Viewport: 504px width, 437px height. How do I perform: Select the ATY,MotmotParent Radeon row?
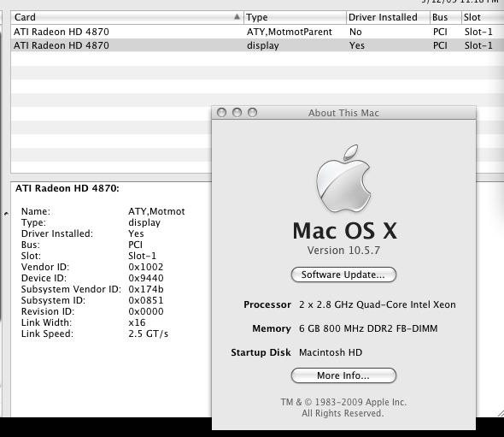(257, 32)
